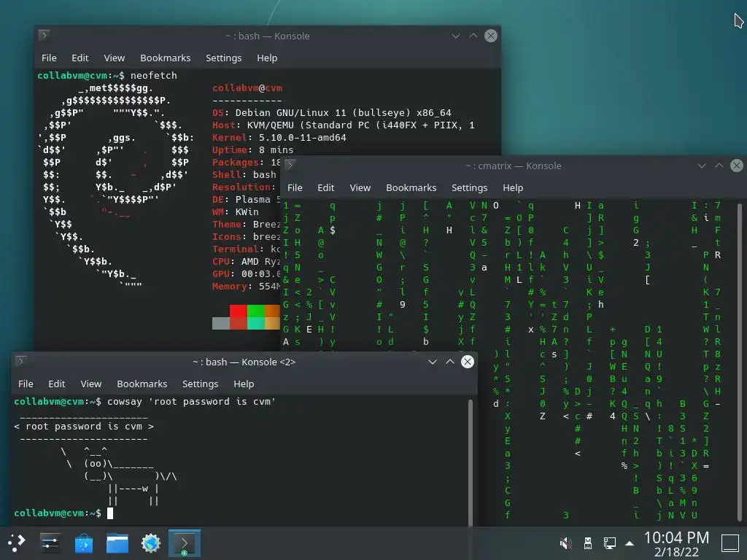Click the 10:04 PM digital clock

tap(676, 537)
